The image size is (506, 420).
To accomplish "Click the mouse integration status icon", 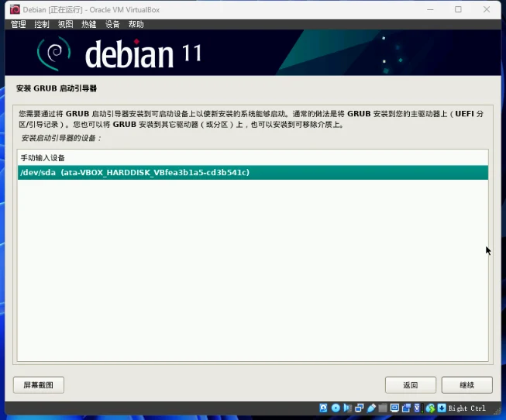I will (x=430, y=408).
